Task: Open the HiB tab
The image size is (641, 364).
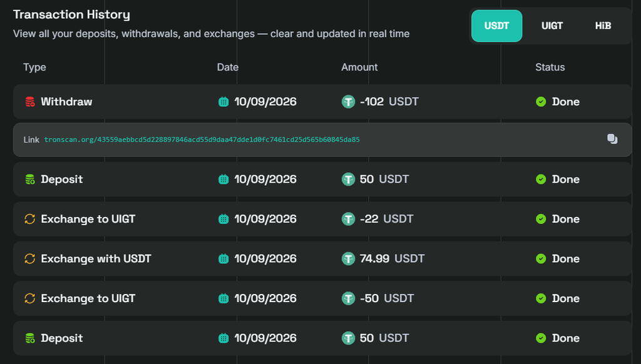Action: point(603,26)
